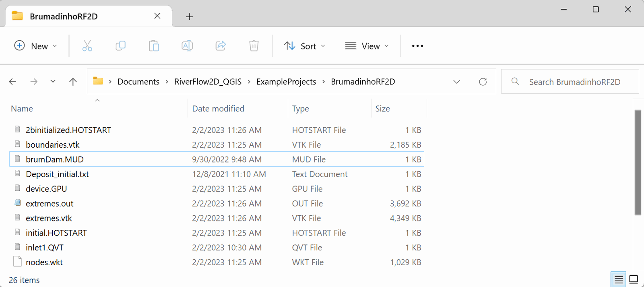Open the View layout dropdown
The image size is (644, 287).
pos(367,46)
